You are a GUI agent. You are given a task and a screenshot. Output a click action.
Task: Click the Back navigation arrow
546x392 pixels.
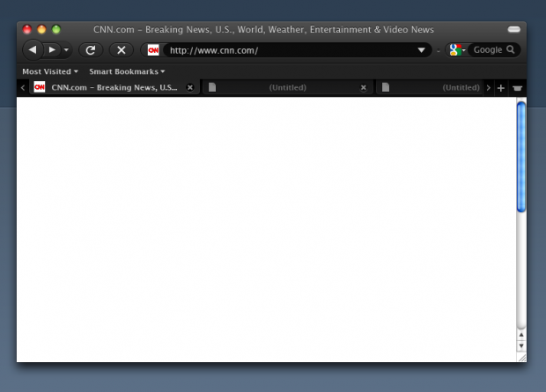(x=33, y=50)
